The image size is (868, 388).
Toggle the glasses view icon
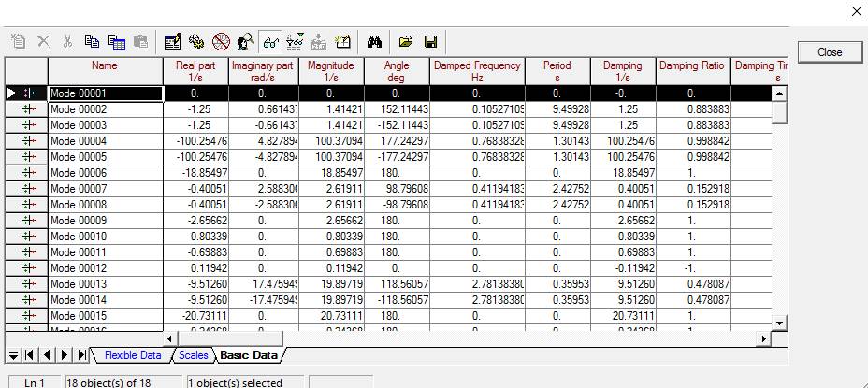click(x=270, y=42)
